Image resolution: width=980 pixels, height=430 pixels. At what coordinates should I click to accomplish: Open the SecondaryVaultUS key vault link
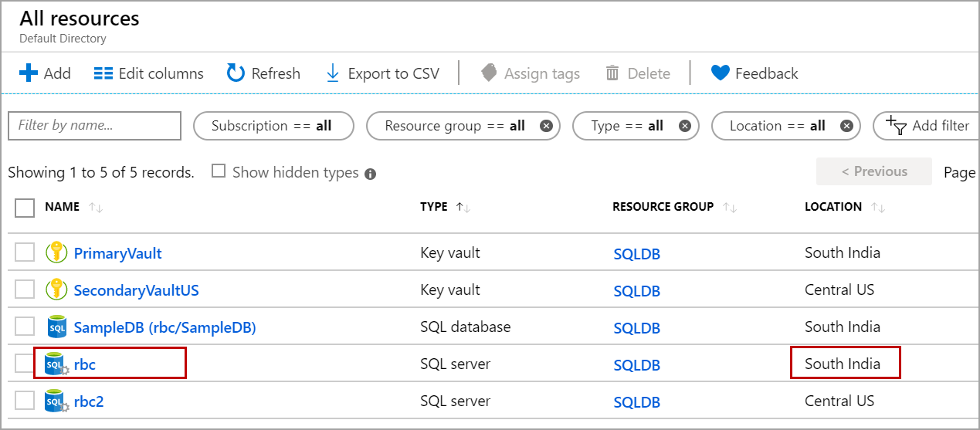pyautogui.click(x=136, y=290)
